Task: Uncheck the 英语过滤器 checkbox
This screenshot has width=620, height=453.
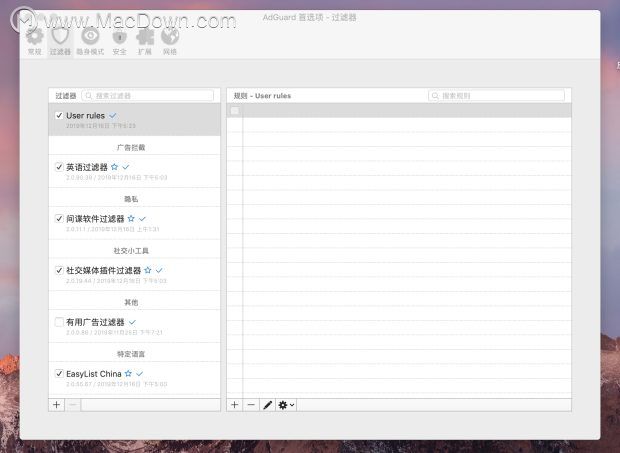Action: (59, 167)
